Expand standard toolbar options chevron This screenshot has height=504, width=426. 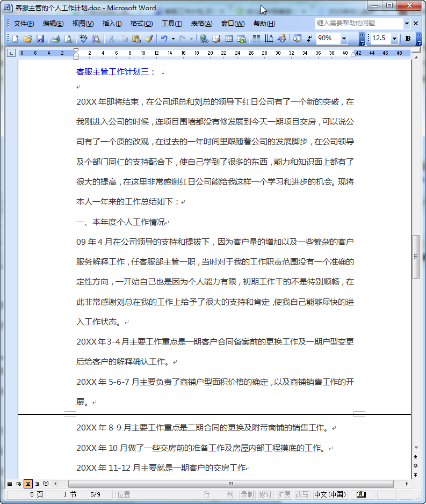[362, 39]
